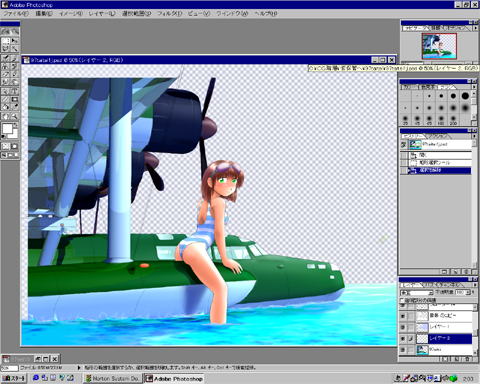The image size is (480, 384).
Task: Select the Magic Wand tool
Action: [x=15, y=49]
